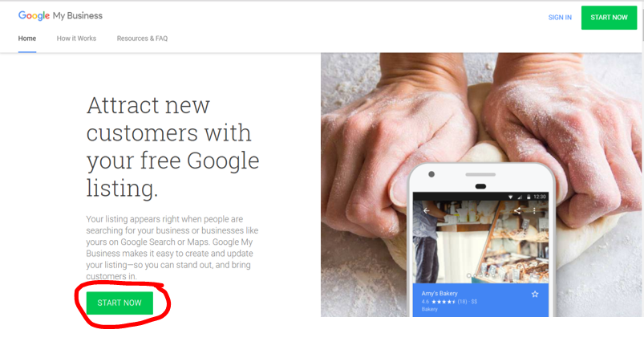Click the phone's front camera dot

[431, 174]
